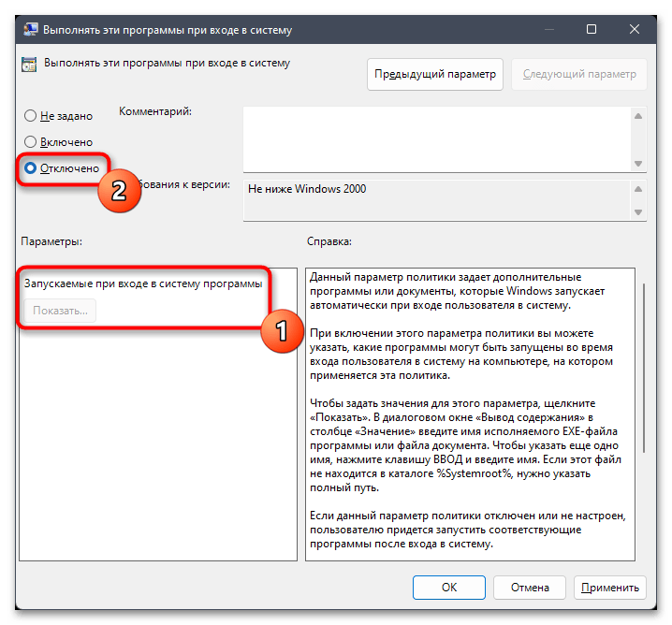672x625 pixels.
Task: Click version requirements scroll down arrow
Action: pyautogui.click(x=638, y=212)
